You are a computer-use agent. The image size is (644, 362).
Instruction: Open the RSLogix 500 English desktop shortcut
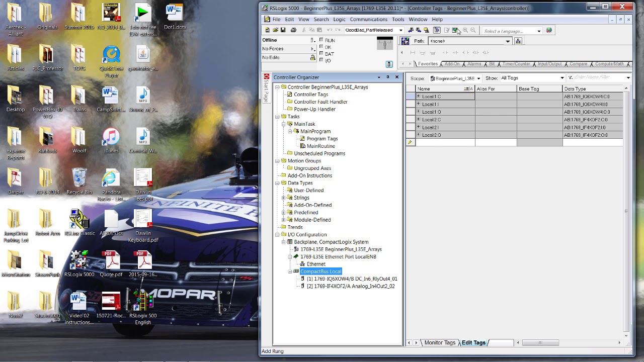[143, 307]
